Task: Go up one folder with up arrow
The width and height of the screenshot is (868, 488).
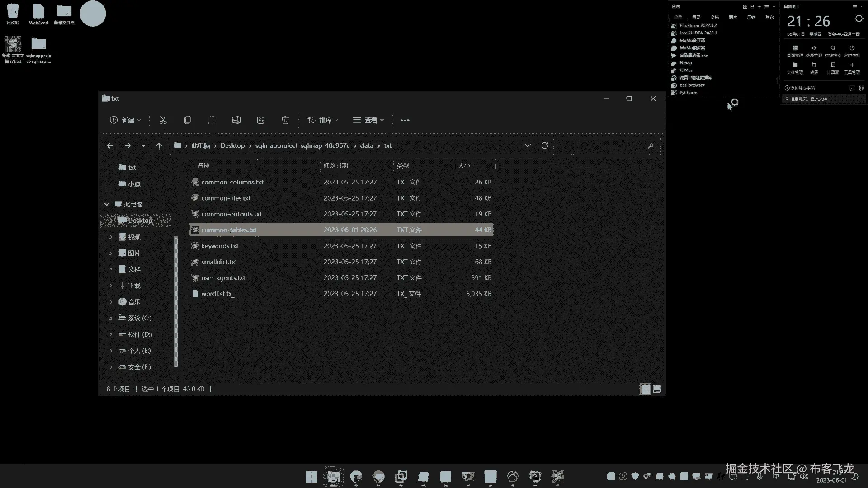Action: (x=159, y=145)
